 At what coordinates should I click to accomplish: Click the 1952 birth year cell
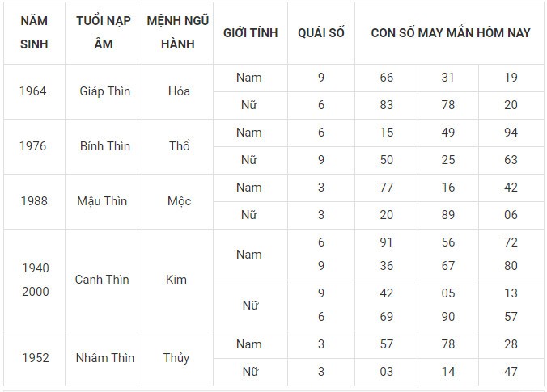(x=33, y=358)
